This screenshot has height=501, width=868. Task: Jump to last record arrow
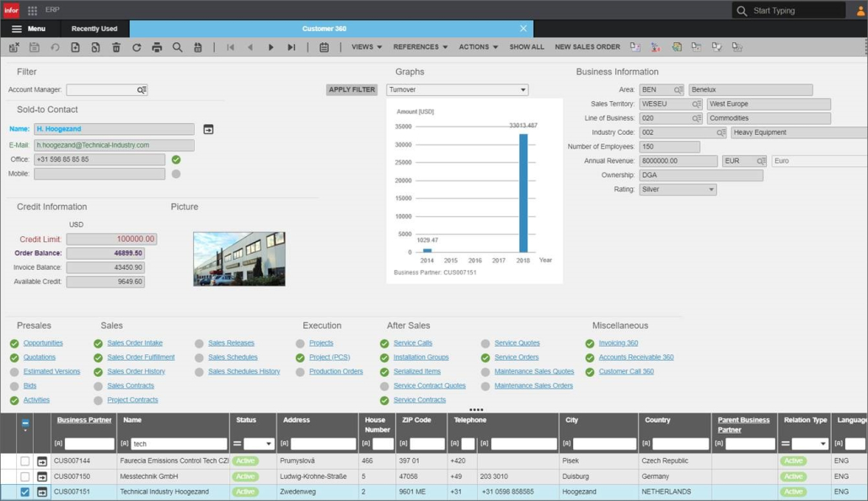coord(292,47)
